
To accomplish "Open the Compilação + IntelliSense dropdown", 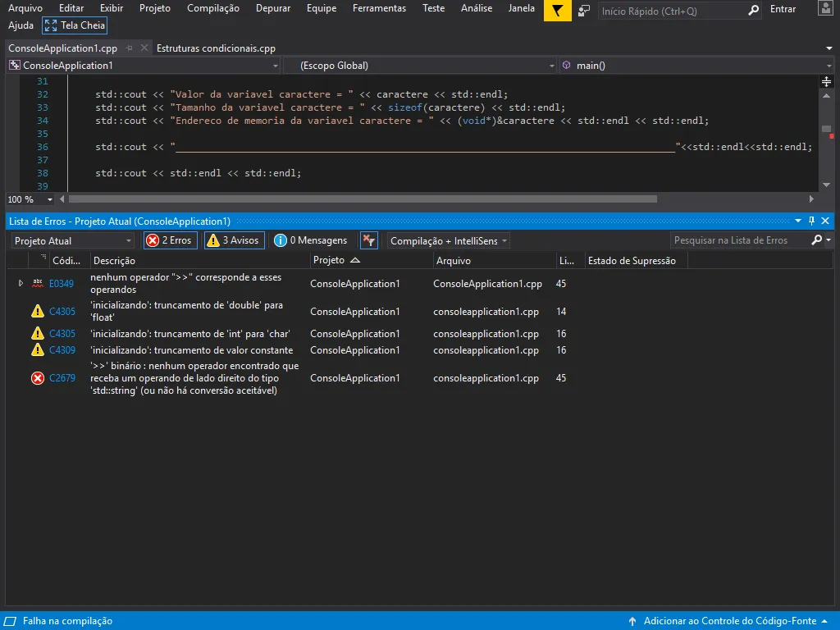I will (448, 240).
